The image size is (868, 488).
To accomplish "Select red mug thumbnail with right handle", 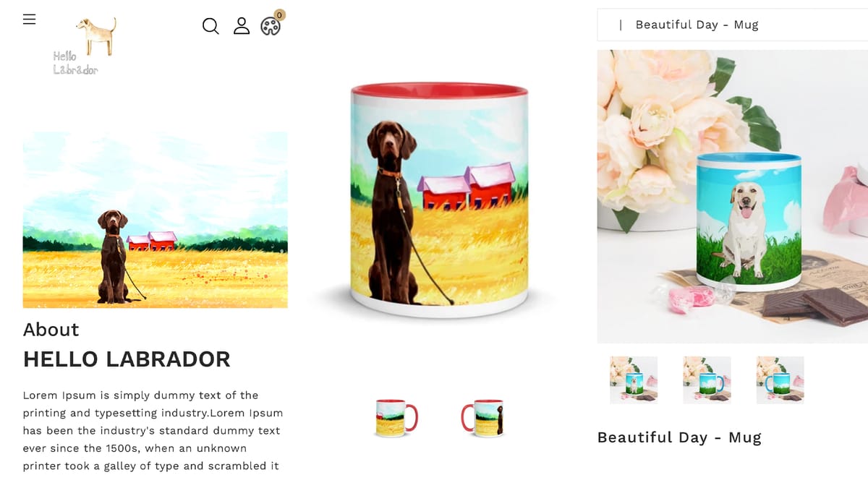I will coord(396,418).
